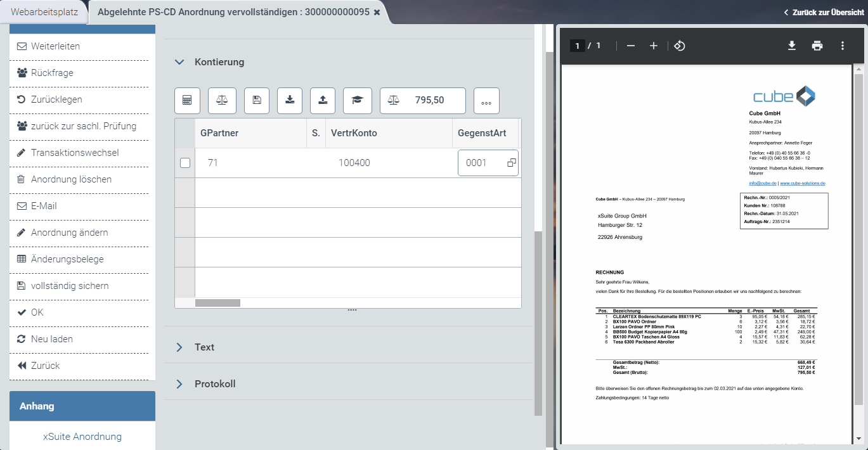
Task: Click the upload icon in Kontierung toolbar
Action: click(323, 100)
